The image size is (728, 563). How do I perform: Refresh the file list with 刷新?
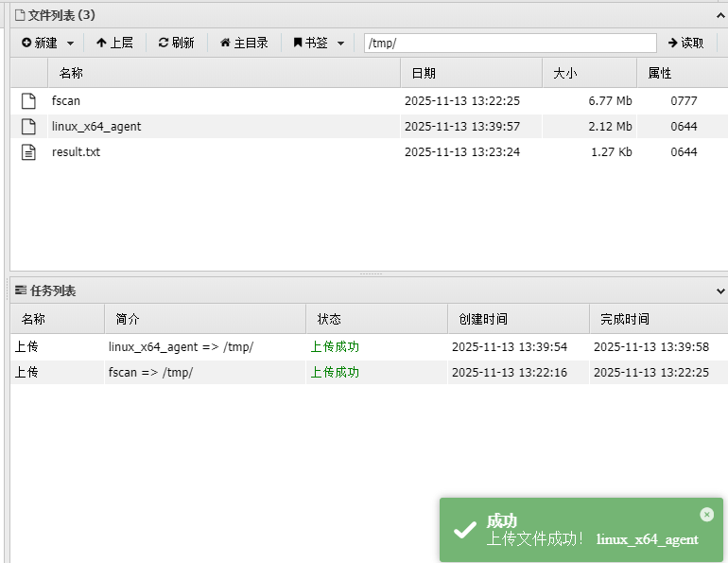(x=176, y=43)
